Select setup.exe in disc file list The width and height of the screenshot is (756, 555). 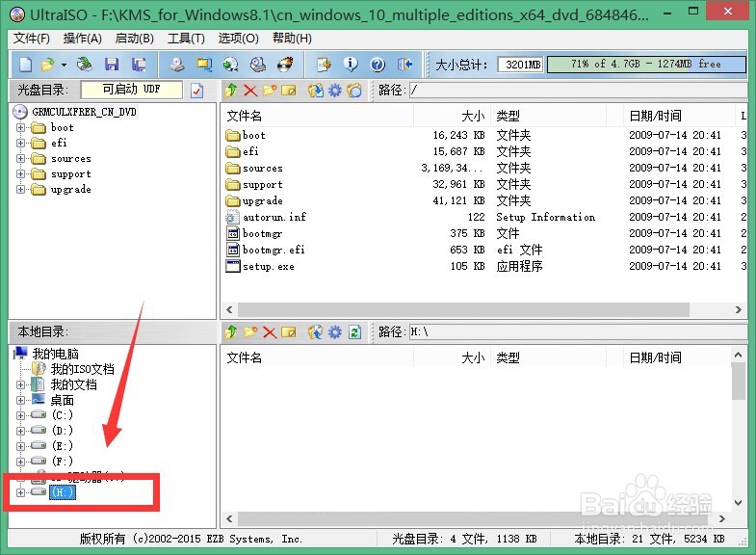click(x=268, y=266)
